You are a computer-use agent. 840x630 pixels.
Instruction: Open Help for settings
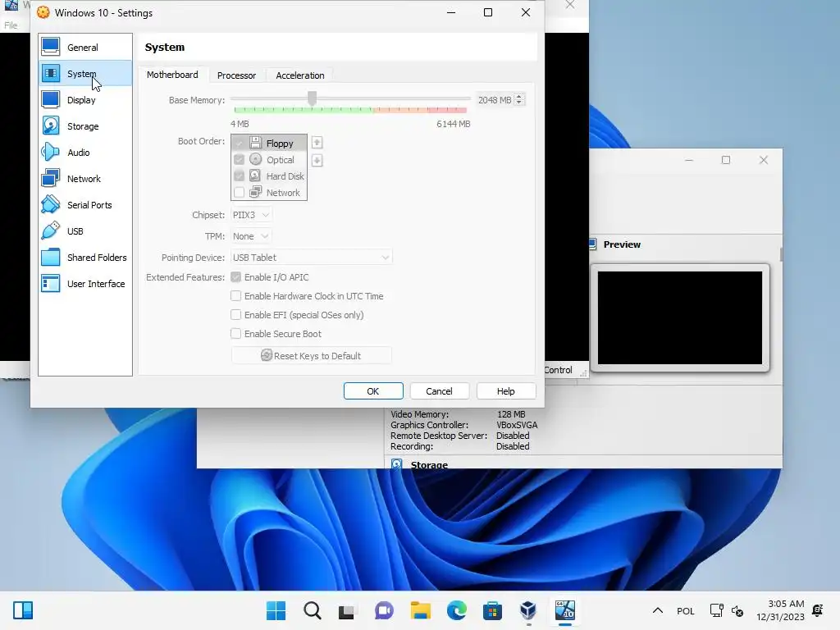pyautogui.click(x=505, y=391)
